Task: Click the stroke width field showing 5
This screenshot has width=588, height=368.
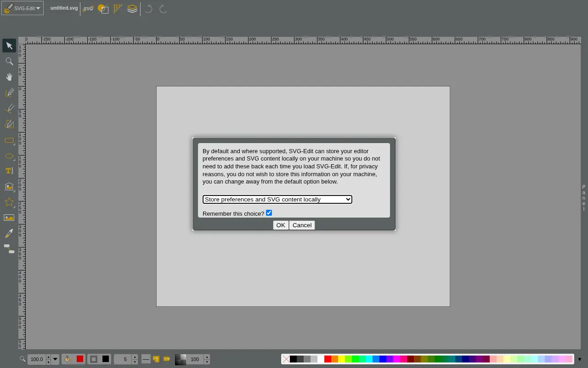Action: [x=123, y=359]
